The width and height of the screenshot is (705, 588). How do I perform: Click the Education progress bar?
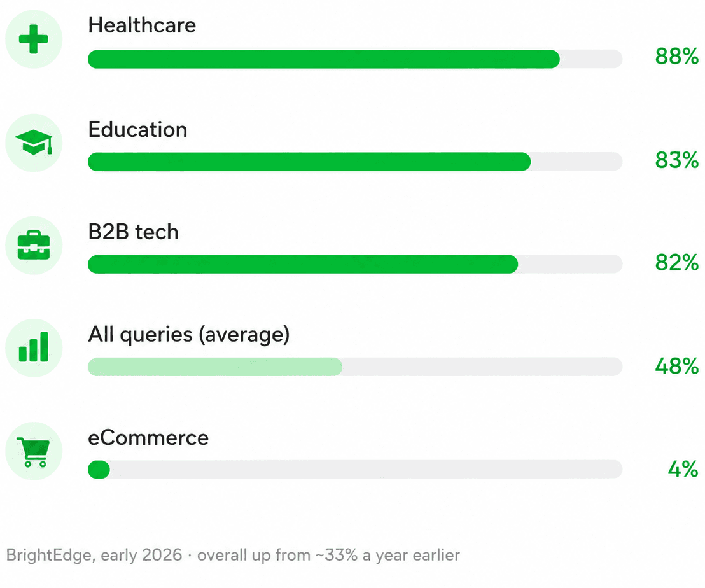click(x=355, y=162)
